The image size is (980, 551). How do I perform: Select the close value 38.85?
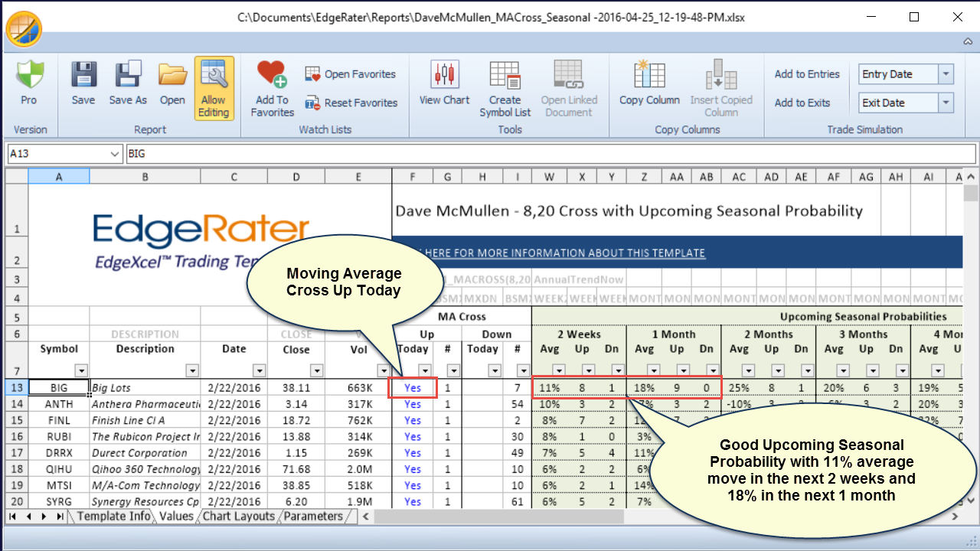[296, 485]
